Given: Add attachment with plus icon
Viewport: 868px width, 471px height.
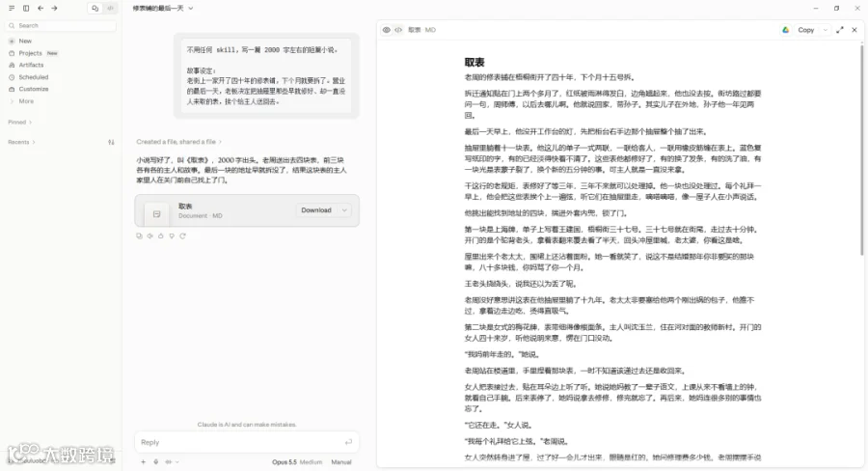Looking at the screenshot, I should pos(143,461).
